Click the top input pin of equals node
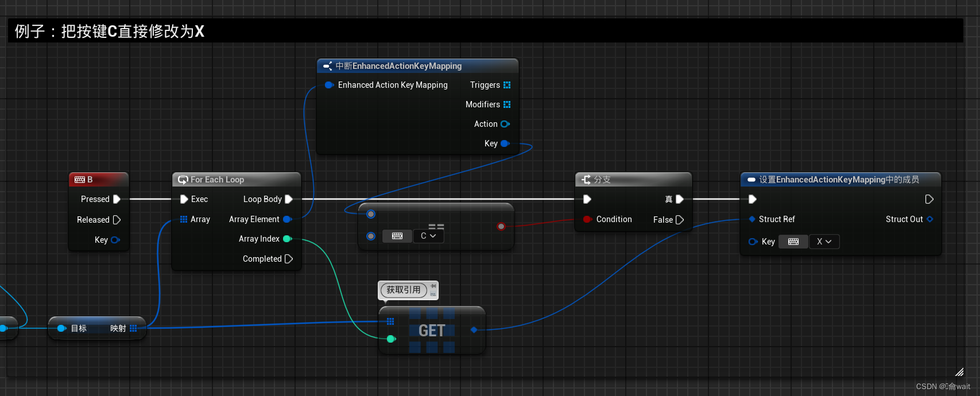The height and width of the screenshot is (396, 980). tap(371, 214)
